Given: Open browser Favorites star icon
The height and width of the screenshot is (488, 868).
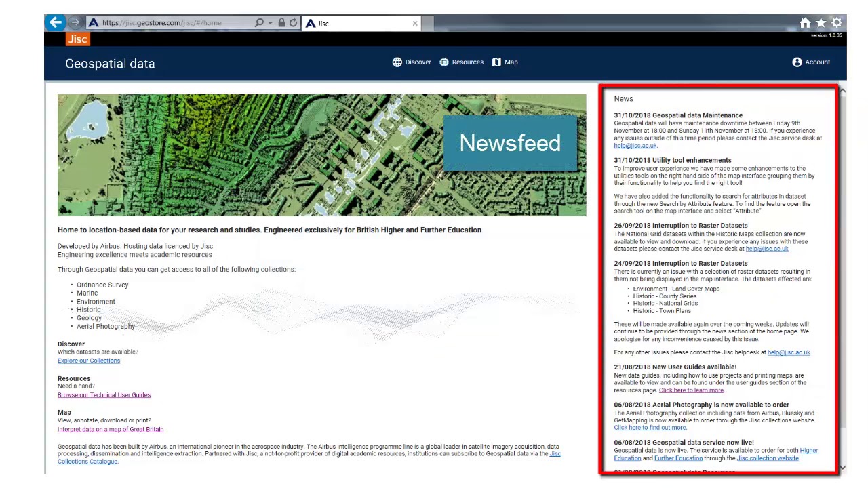Looking at the screenshot, I should click(821, 23).
